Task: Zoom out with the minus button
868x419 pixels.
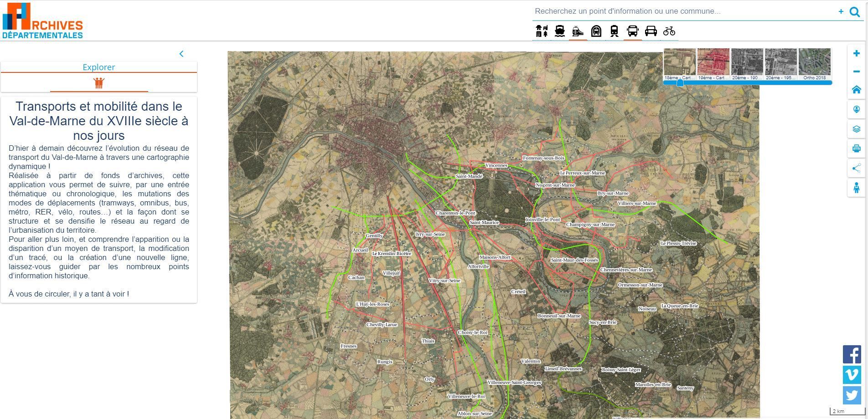Action: [856, 72]
